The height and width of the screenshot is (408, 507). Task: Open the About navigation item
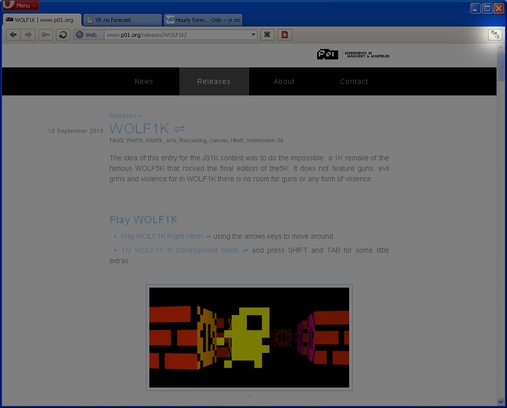284,81
